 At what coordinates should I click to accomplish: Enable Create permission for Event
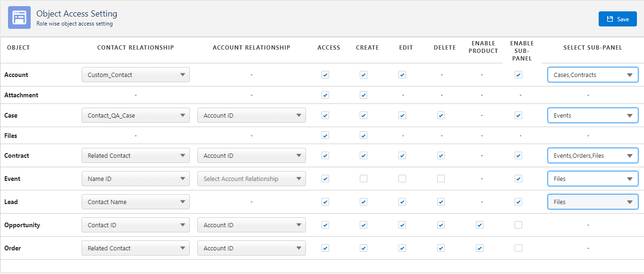point(363,179)
